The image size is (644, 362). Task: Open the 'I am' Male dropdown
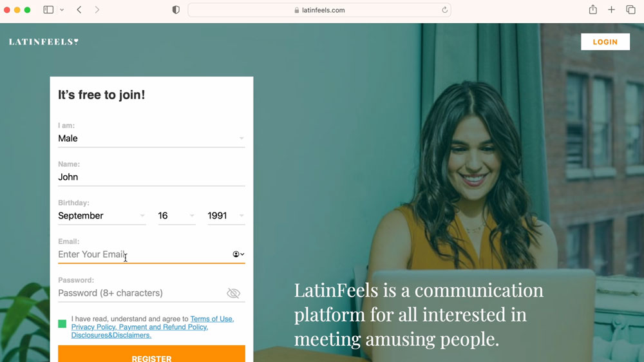pyautogui.click(x=151, y=138)
